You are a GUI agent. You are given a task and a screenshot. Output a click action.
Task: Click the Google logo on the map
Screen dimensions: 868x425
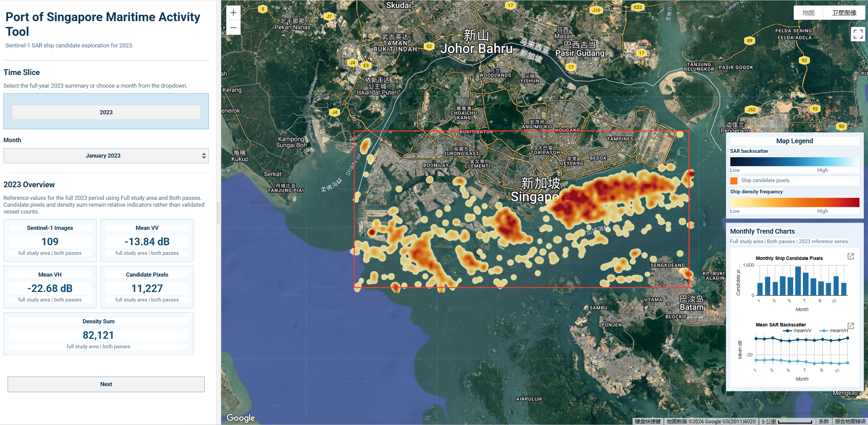(241, 418)
